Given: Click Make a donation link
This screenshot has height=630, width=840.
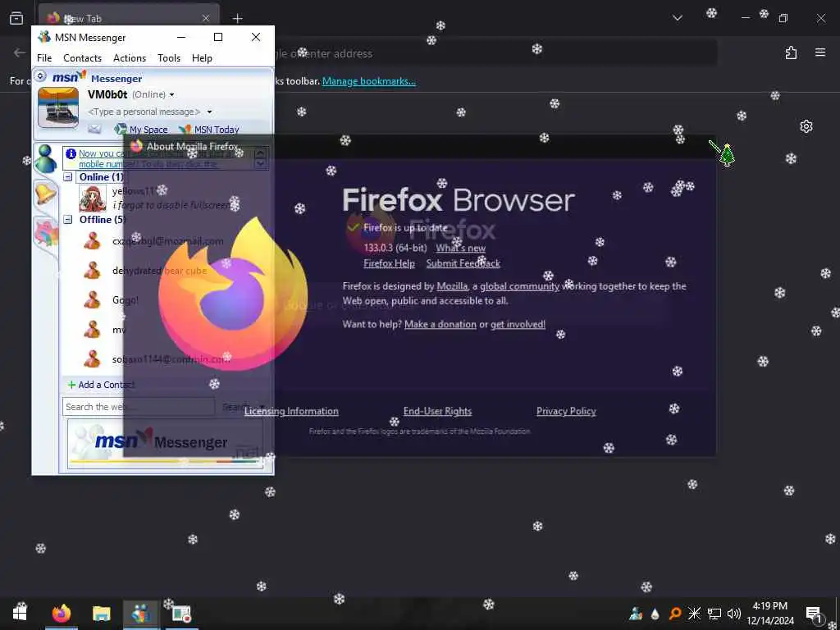Looking at the screenshot, I should tap(441, 324).
